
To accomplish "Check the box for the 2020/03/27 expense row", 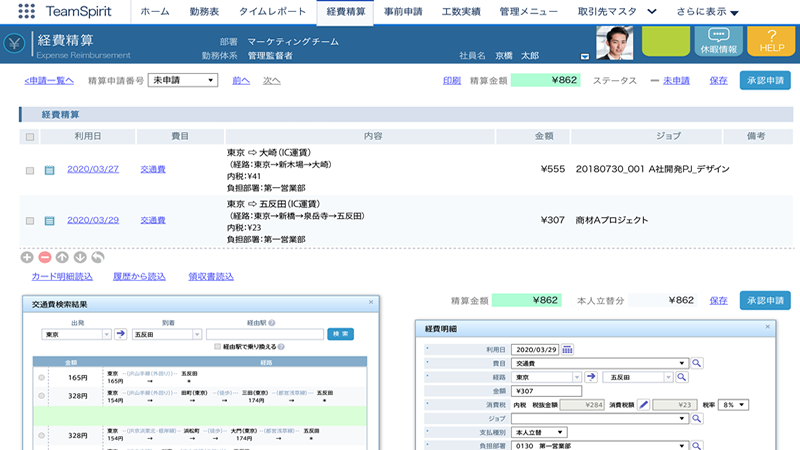I will [30, 170].
